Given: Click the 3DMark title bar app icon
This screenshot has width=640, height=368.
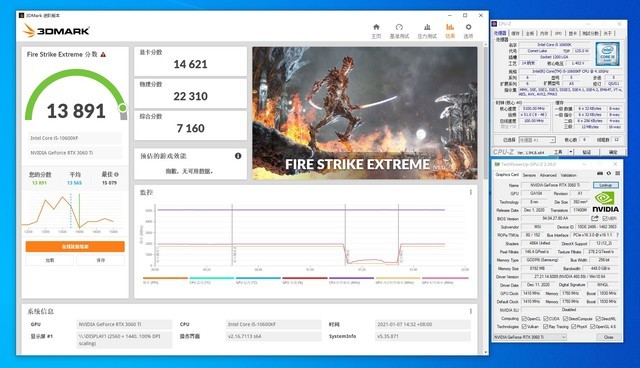Looking at the screenshot, I should click(22, 16).
